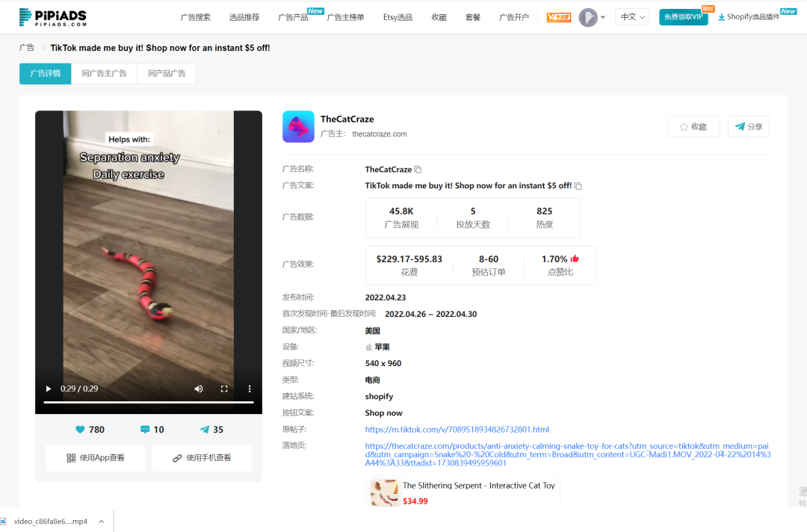View ad with 使用手机查看 button

tap(202, 458)
